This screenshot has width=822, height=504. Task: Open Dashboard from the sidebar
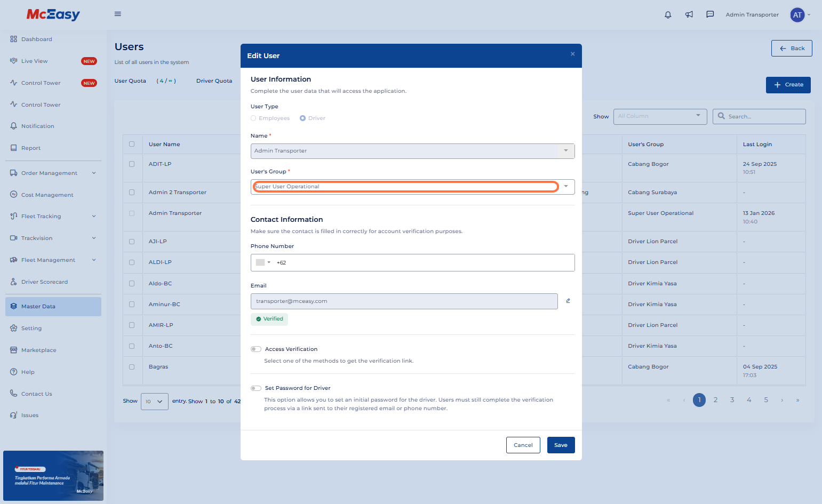(x=36, y=39)
